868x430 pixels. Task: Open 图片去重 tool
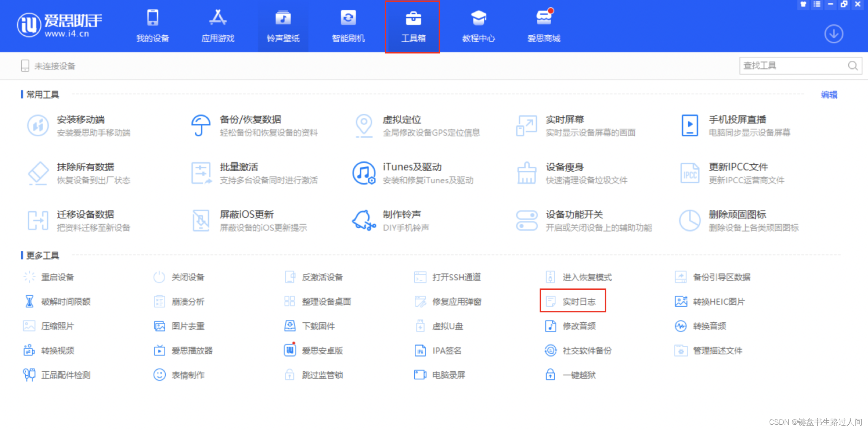tap(179, 326)
